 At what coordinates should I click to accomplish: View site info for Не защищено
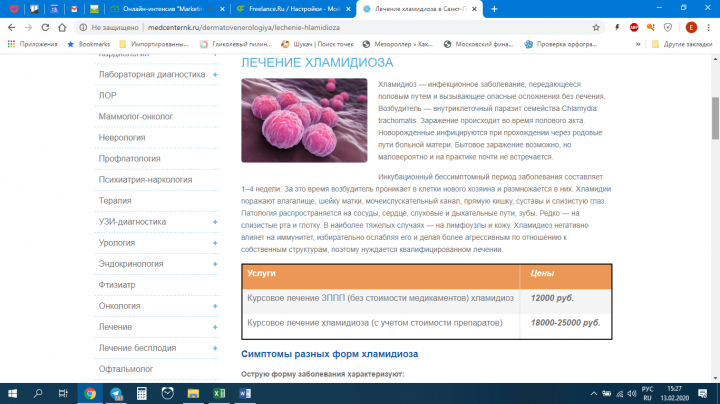(x=109, y=28)
